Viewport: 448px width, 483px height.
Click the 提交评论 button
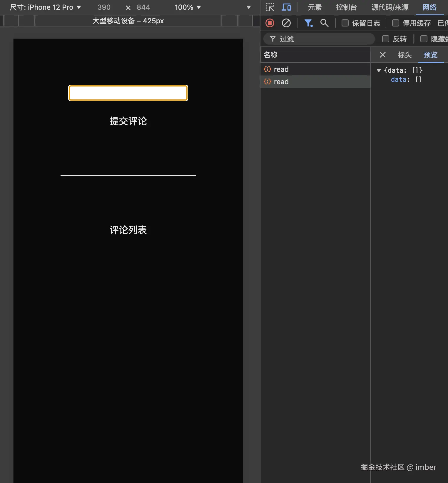[x=128, y=121]
